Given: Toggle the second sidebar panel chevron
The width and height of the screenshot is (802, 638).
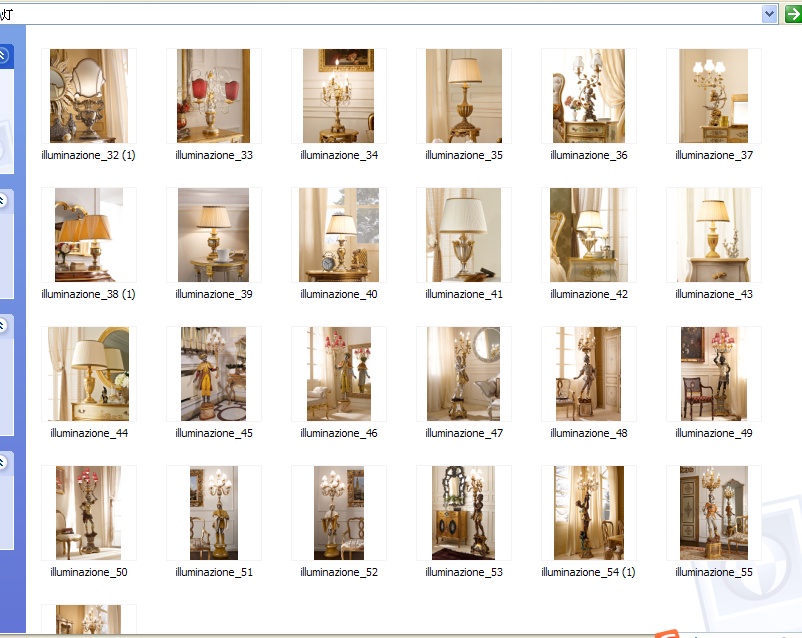Looking at the screenshot, I should coord(3,200).
